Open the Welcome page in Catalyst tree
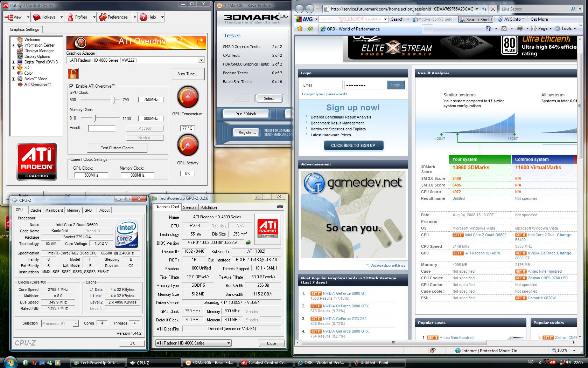 point(32,40)
